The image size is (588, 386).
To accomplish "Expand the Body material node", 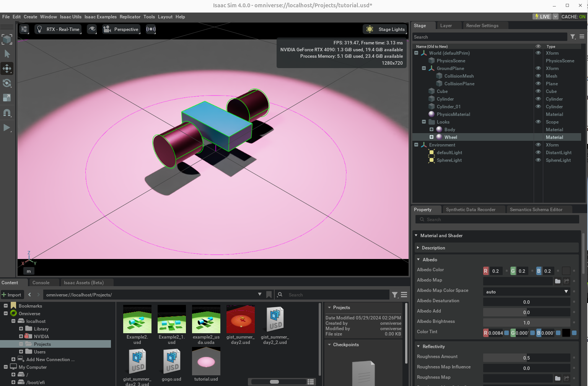I will [x=432, y=130].
